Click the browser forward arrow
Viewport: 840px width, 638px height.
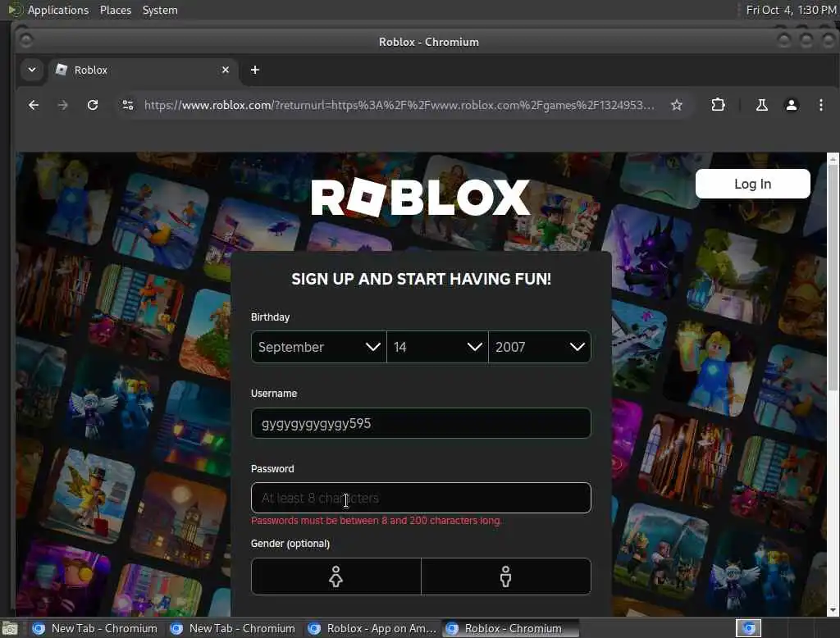pos(62,105)
